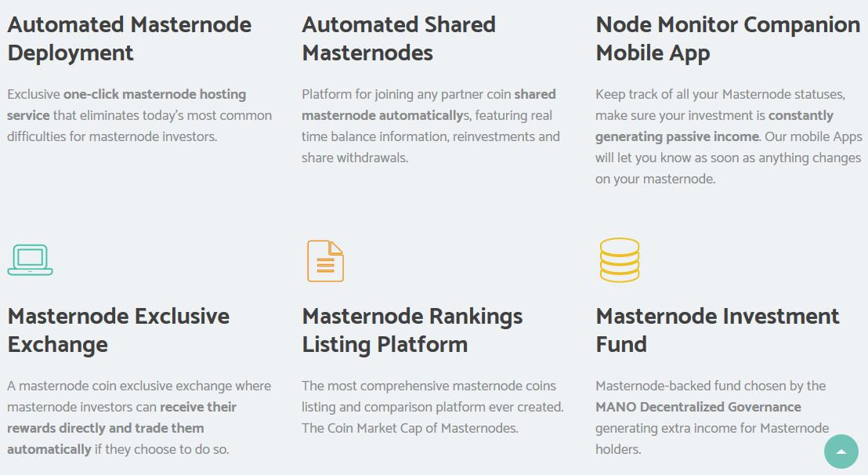Click bold 'shared masternode automatically' text
This screenshot has width=868, height=475.
(382, 116)
